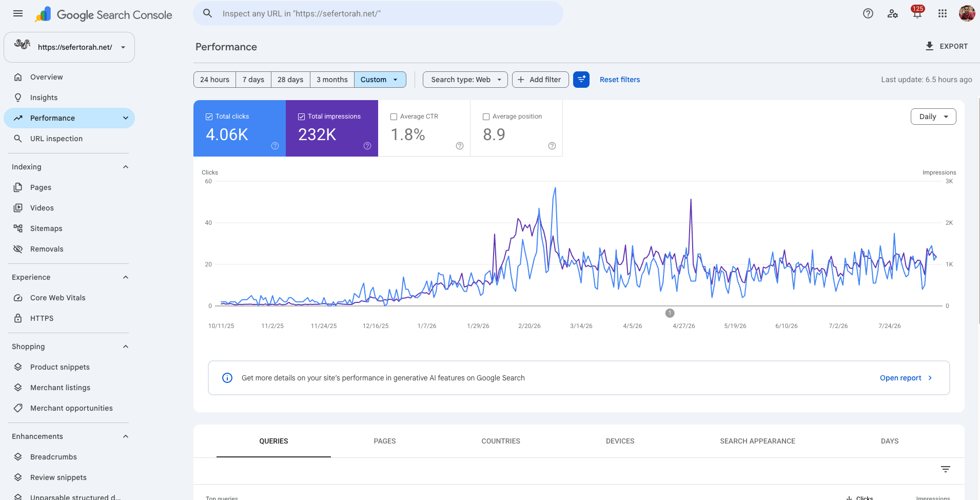Image resolution: width=980 pixels, height=500 pixels.
Task: Enable the Average position checkbox
Action: (x=486, y=117)
